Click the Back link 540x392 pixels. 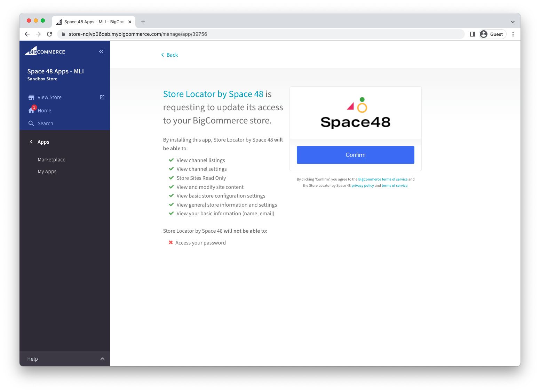(169, 55)
